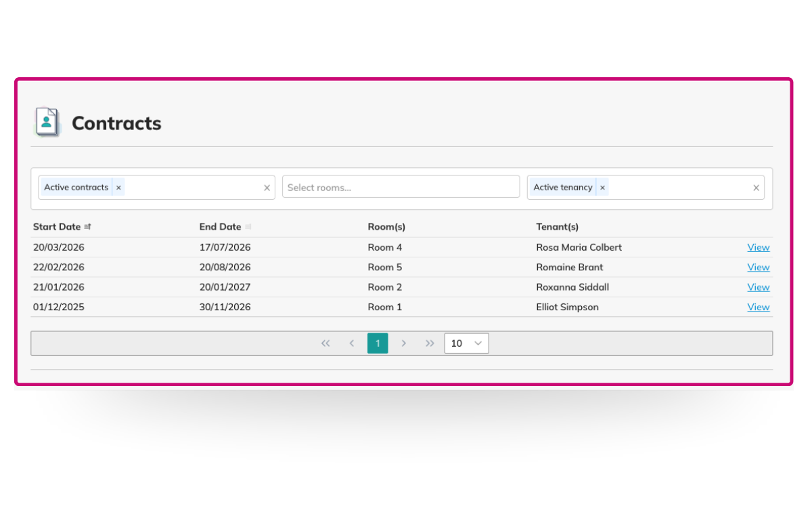This screenshot has height=508, width=812.
Task: Expand the tenancy status filter options
Action: tap(677, 187)
